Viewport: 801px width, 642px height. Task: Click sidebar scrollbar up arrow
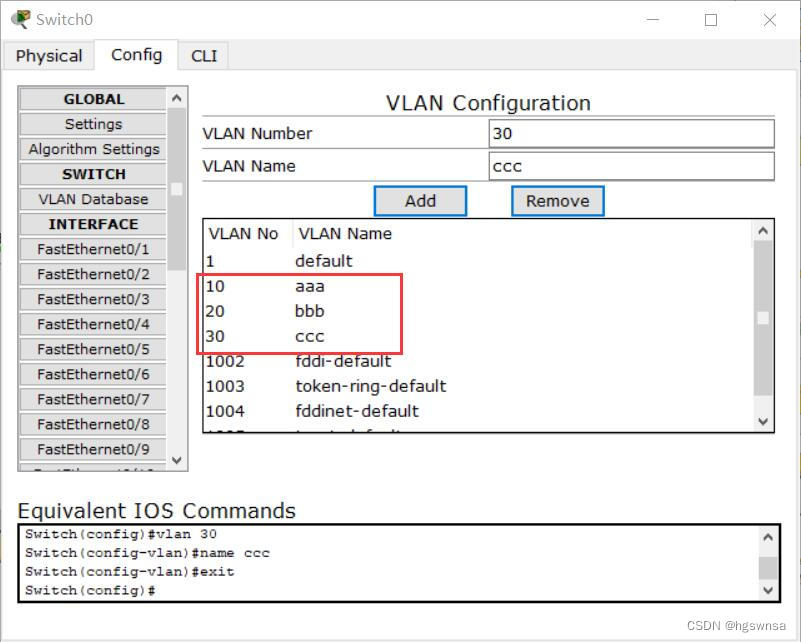pos(177,98)
